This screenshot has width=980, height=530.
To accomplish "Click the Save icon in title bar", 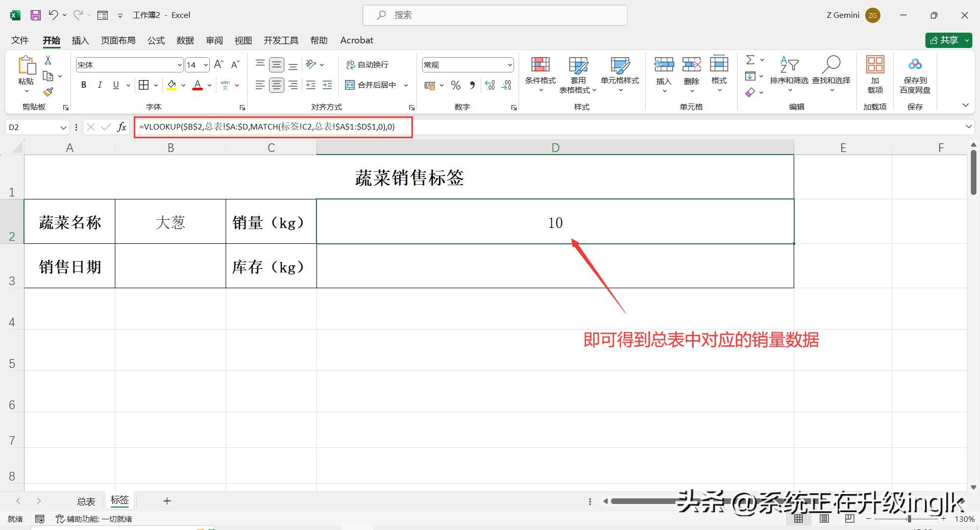I will (35, 15).
